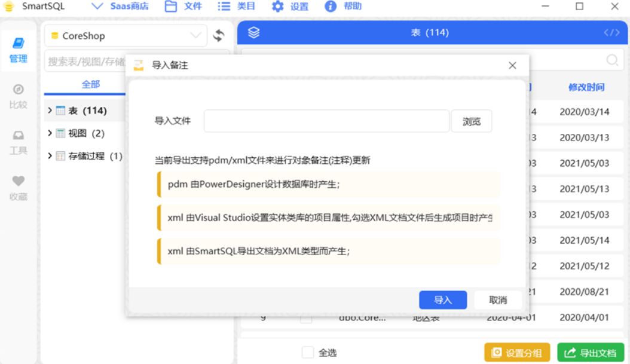Viewport: 630px width, 364px height.
Task: Click the search magnifier icon in table panel
Action: [x=612, y=61]
